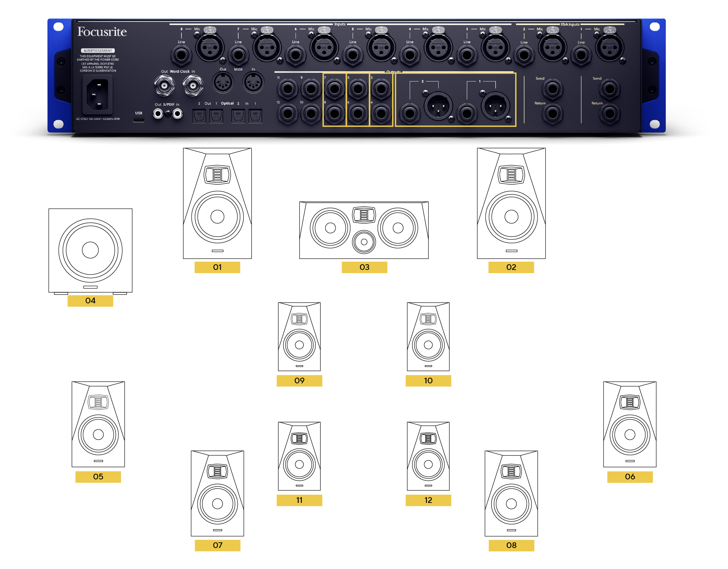Click line output jack 6

coord(358,114)
